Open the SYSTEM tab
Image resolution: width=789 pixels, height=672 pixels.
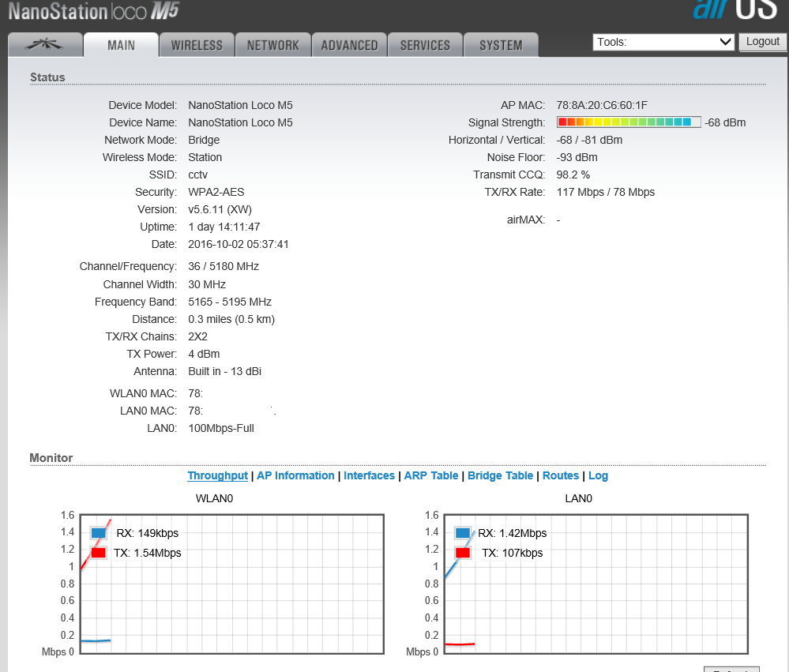pyautogui.click(x=501, y=45)
